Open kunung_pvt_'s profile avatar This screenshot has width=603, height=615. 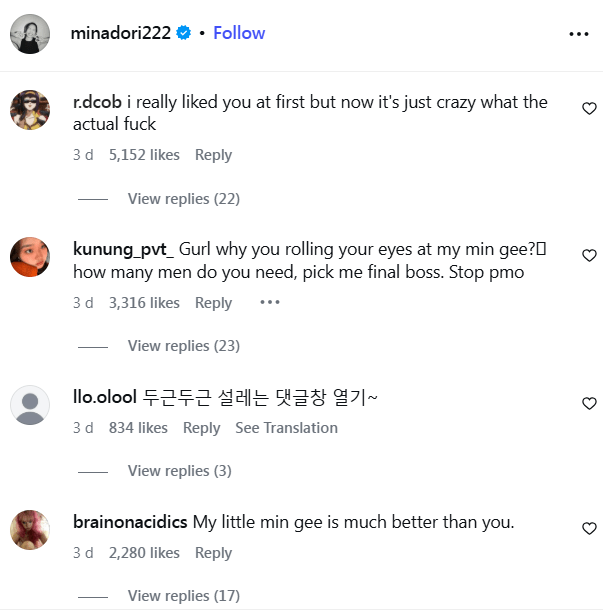(x=30, y=257)
